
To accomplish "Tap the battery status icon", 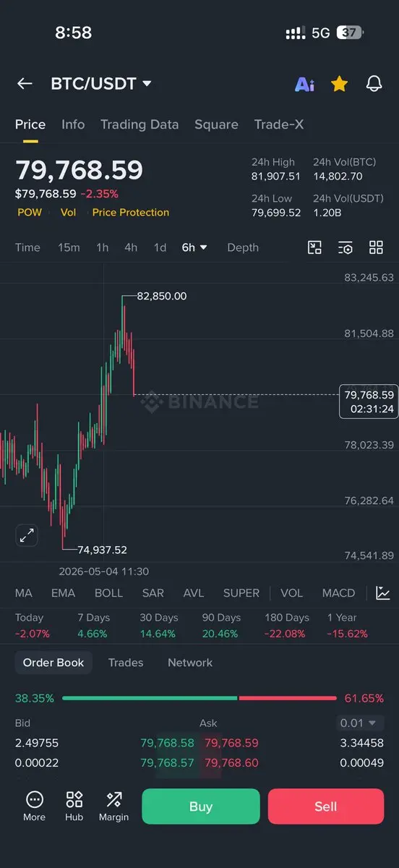I will click(x=350, y=33).
